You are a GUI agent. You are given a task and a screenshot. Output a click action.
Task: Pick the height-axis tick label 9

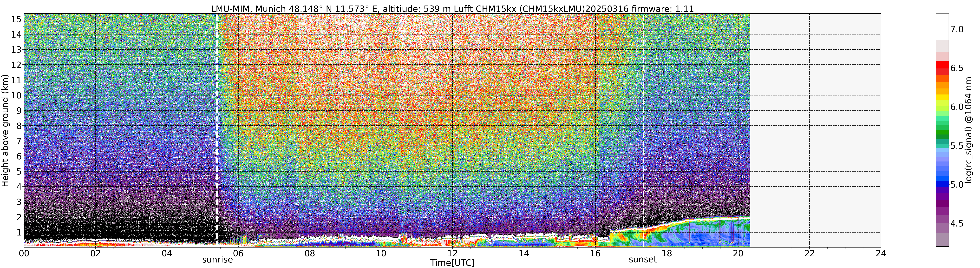[19, 110]
